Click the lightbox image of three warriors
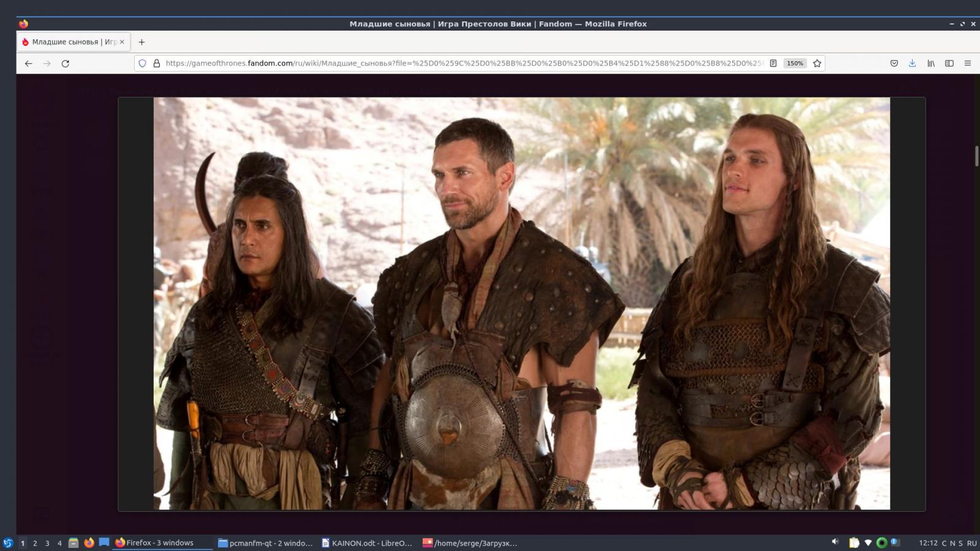Screen dimensions: 980x551 click(521, 303)
